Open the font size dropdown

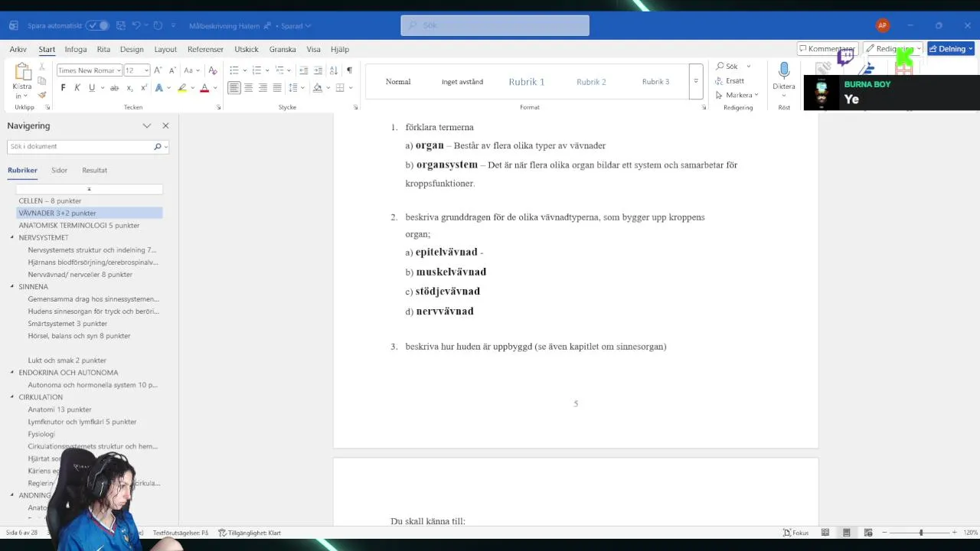(146, 70)
